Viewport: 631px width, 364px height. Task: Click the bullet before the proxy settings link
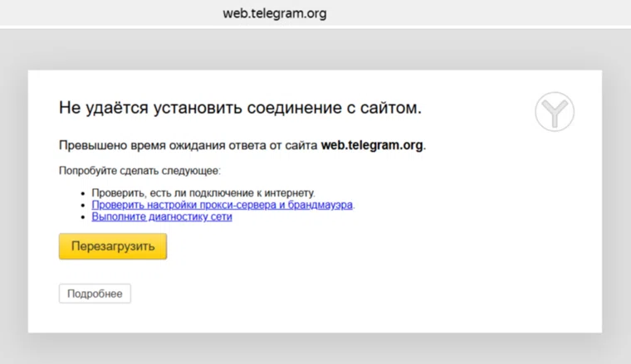(83, 205)
